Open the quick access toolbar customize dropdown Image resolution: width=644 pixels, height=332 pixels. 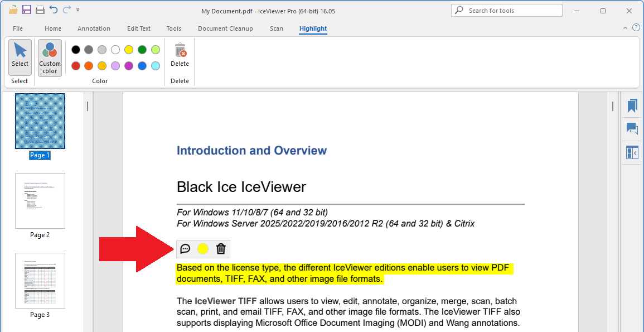point(78,9)
